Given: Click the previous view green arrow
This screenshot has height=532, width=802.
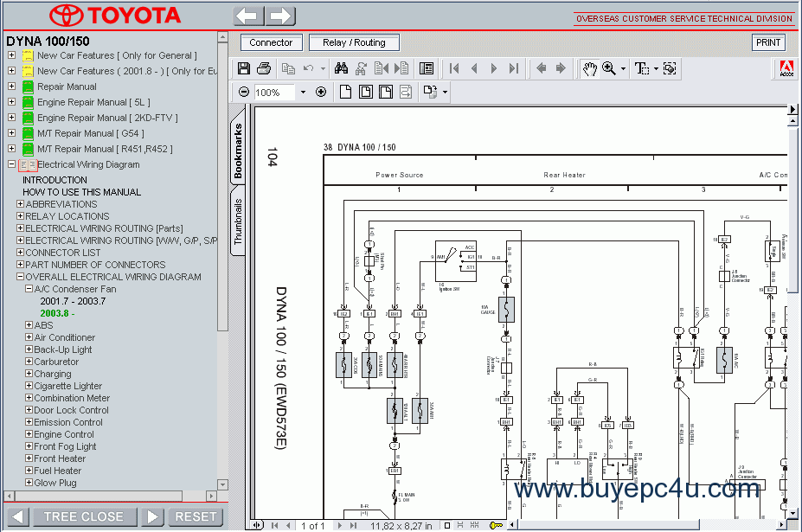Looking at the screenshot, I should [541, 68].
